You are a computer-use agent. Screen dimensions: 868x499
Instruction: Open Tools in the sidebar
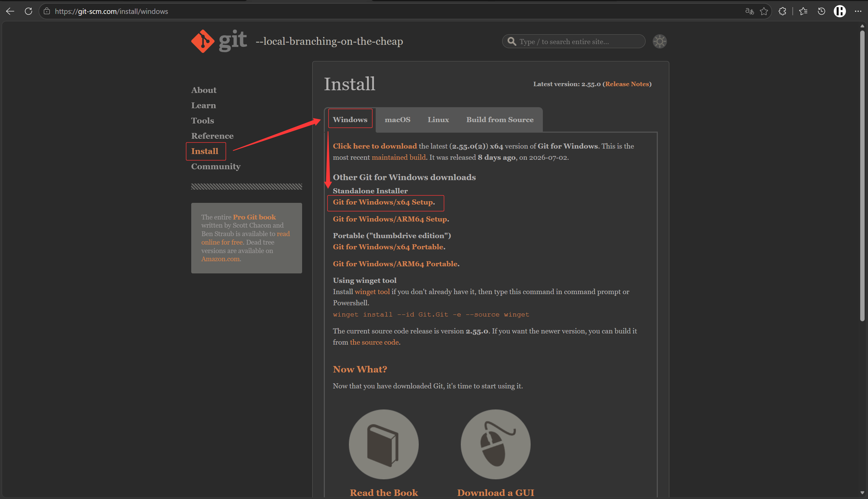click(x=202, y=121)
